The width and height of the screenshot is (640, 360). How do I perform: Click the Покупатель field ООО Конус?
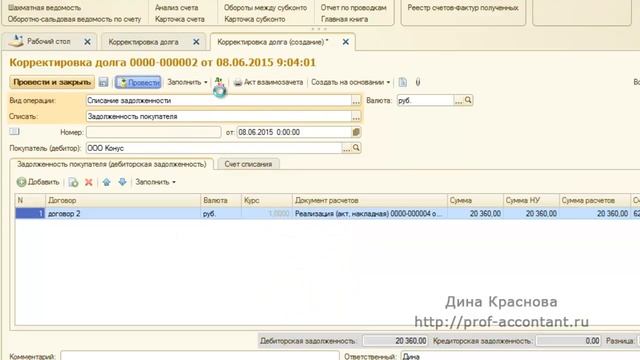point(214,148)
